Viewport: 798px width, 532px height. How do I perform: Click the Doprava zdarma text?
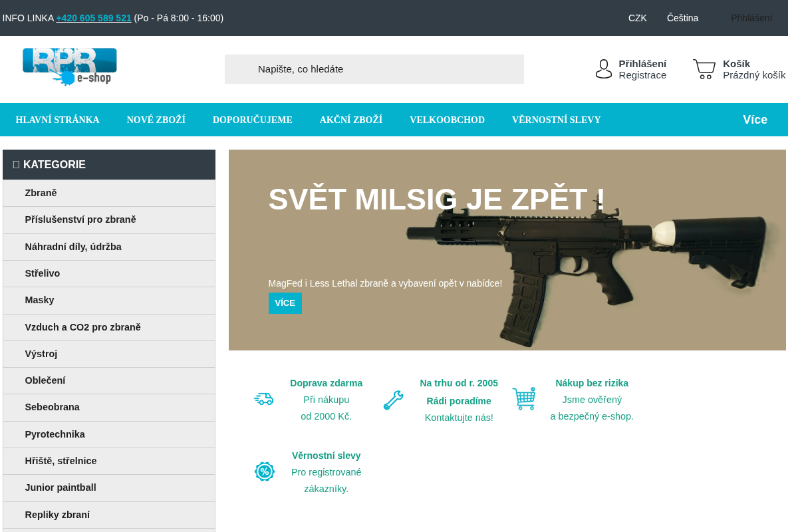tap(327, 383)
